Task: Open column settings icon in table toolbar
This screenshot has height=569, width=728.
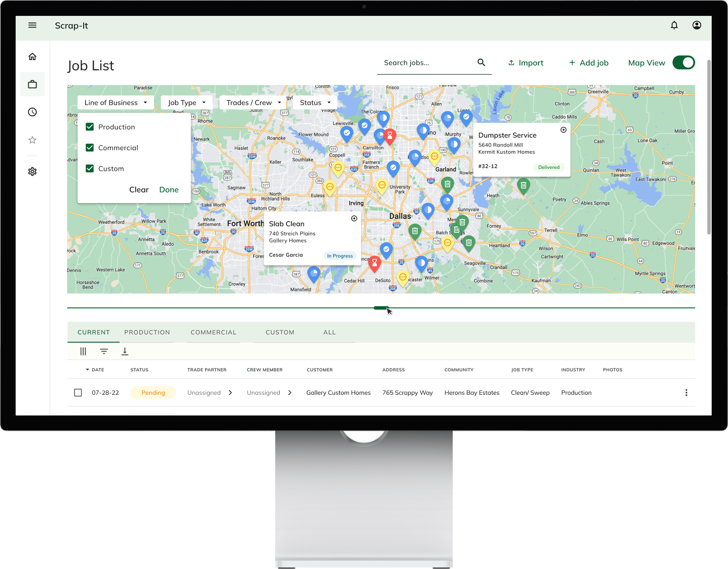Action: [83, 351]
